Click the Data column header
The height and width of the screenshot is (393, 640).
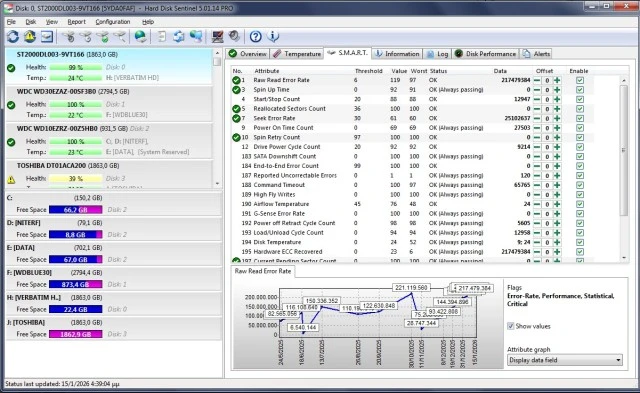click(500, 71)
